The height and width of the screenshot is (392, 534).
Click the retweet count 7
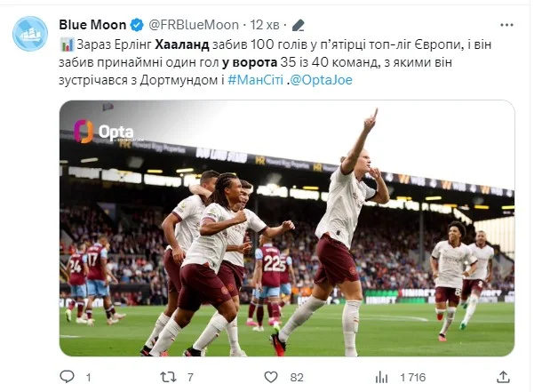[190, 378]
